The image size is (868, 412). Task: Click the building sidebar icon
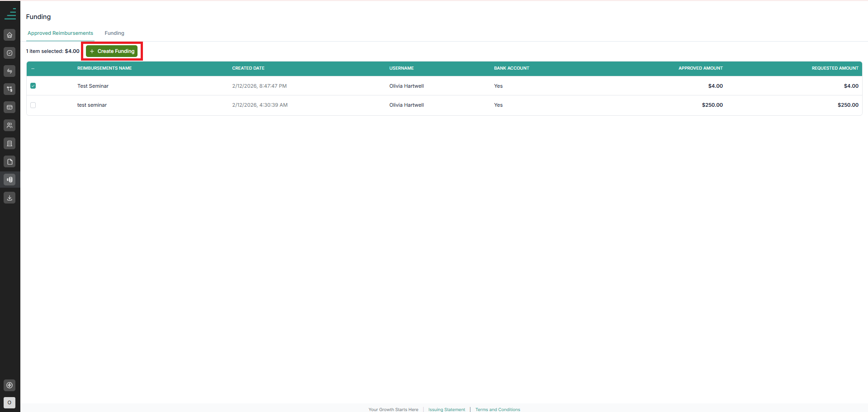pos(9,143)
